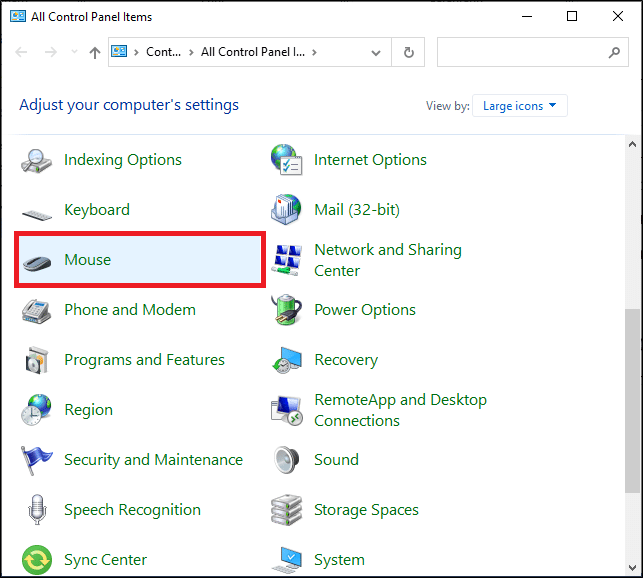This screenshot has width=643, height=578.
Task: Expand the address bar history dropdown
Action: (376, 53)
